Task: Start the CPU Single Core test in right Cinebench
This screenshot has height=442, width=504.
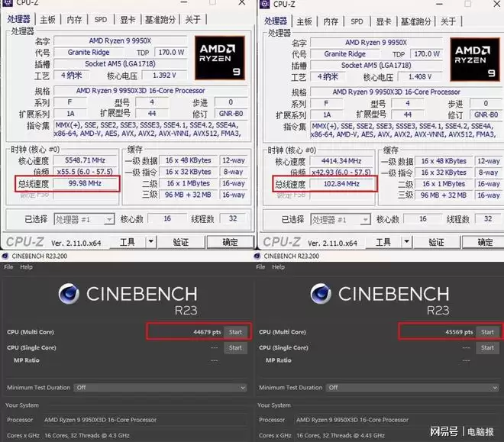Action: point(488,347)
